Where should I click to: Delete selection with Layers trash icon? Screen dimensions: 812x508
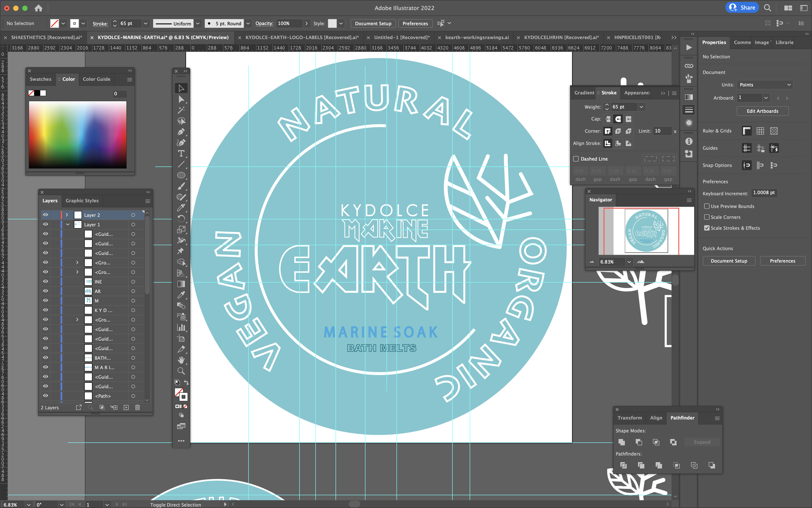(x=137, y=407)
